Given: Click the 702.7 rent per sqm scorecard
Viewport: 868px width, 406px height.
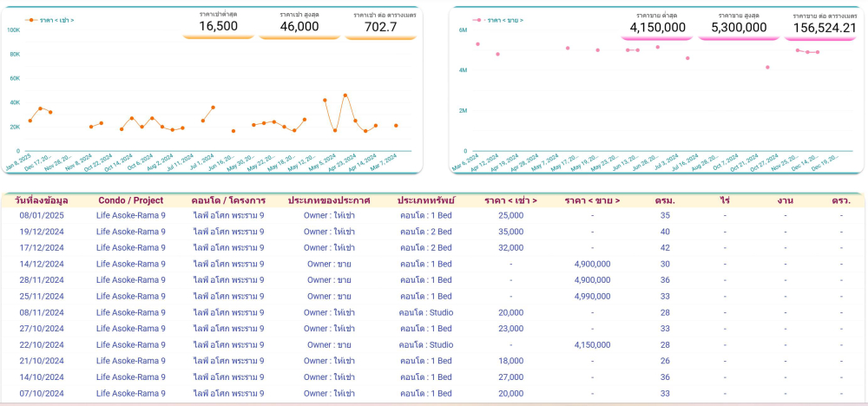Looking at the screenshot, I should tap(380, 26).
